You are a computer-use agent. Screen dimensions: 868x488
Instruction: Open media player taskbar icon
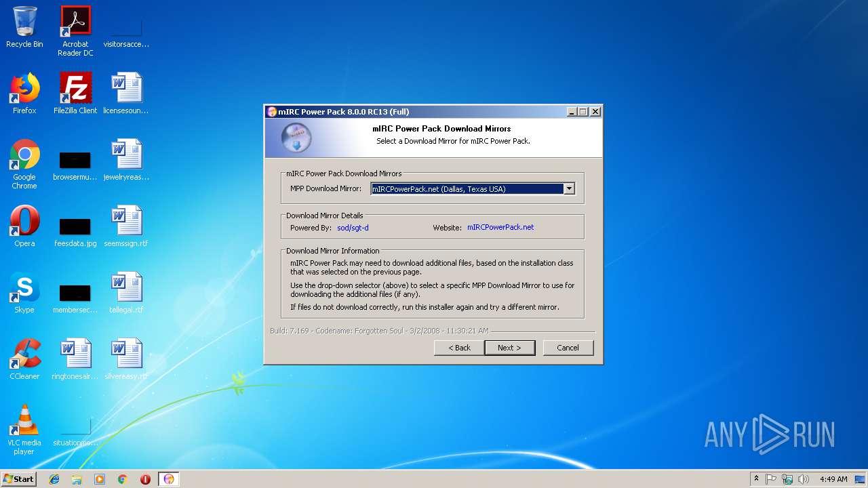(x=100, y=479)
